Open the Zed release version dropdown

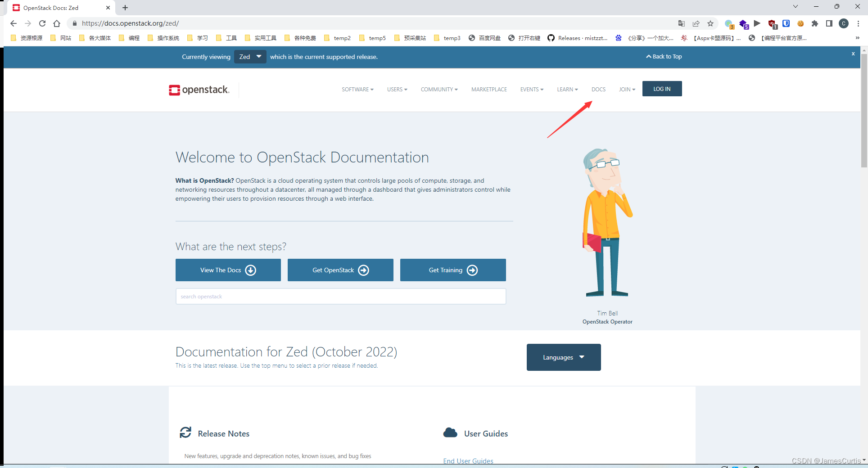250,57
